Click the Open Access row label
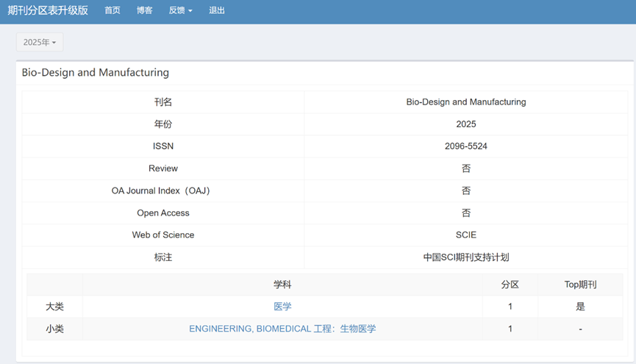 coord(163,213)
